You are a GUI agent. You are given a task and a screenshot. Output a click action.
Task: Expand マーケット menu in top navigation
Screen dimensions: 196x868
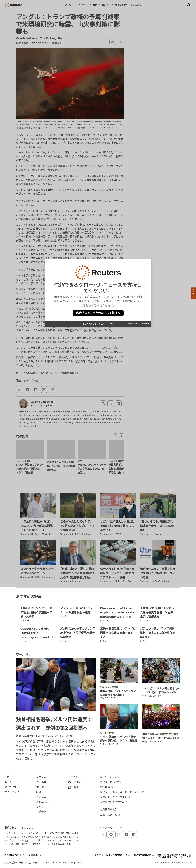tap(84, 5)
